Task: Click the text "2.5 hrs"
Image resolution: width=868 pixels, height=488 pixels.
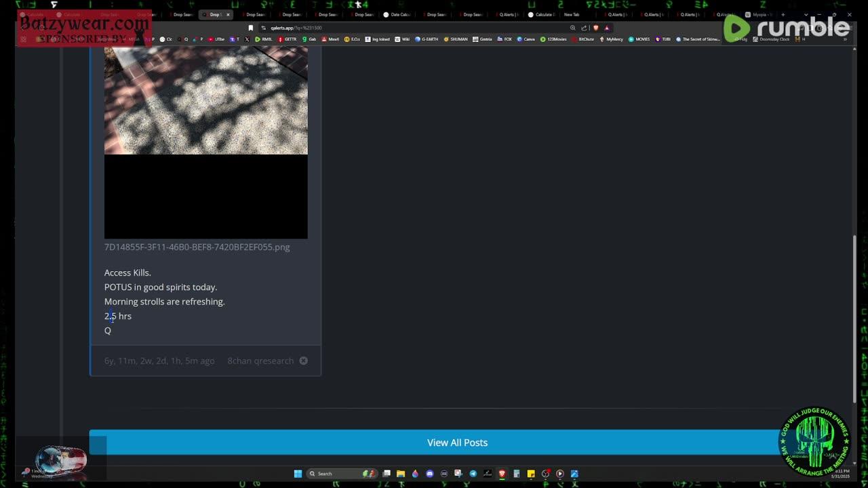Action: coord(118,316)
